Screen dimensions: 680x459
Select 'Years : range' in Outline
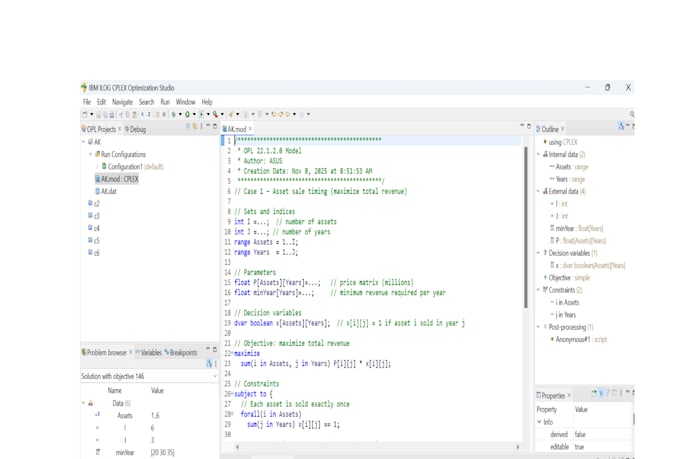[567, 179]
